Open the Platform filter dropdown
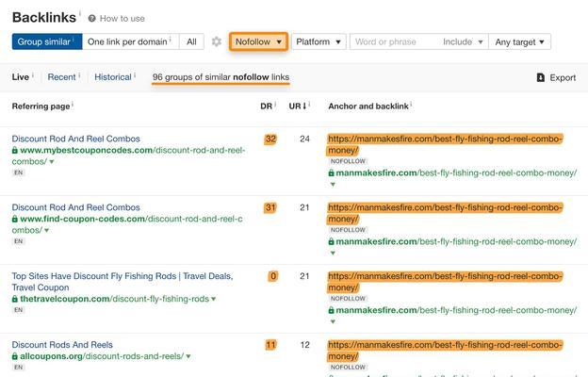 (x=318, y=41)
